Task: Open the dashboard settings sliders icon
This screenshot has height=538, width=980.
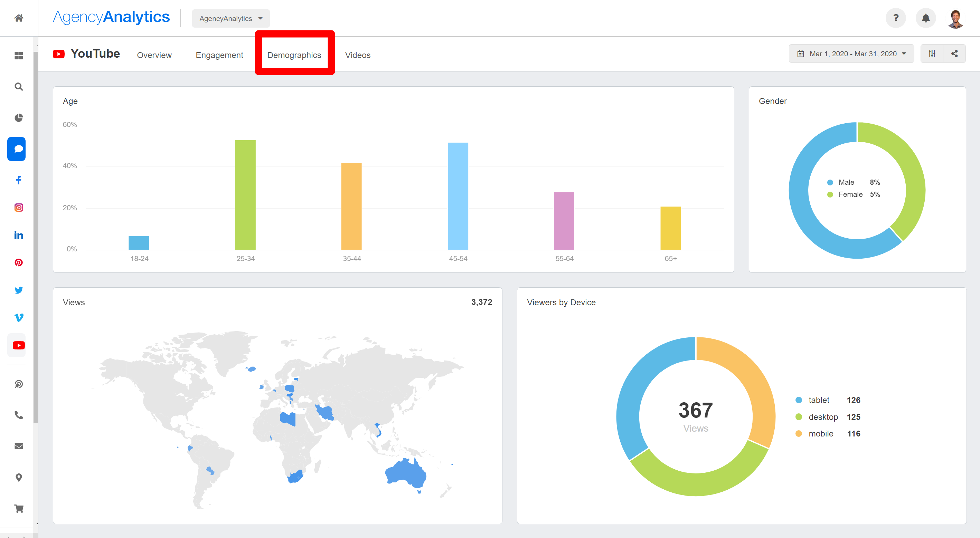Action: pos(932,54)
